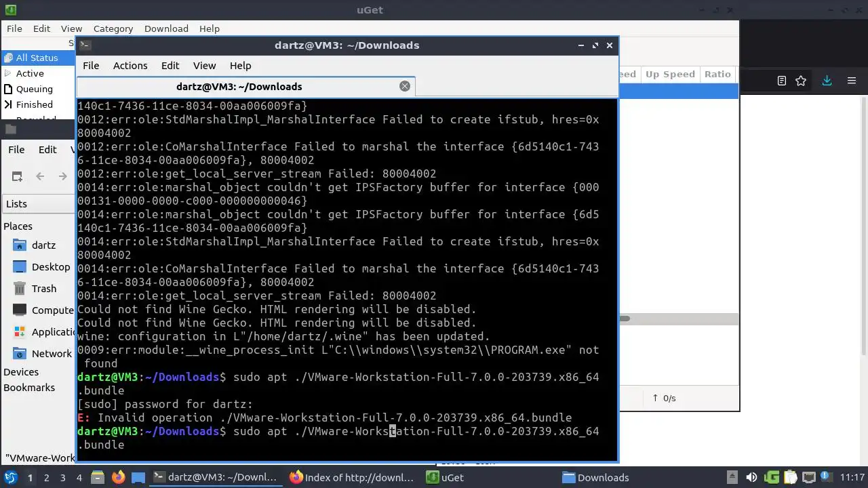Launch file manager from taskbar quick launch
Screen dimensions: 868x488
coord(98,477)
